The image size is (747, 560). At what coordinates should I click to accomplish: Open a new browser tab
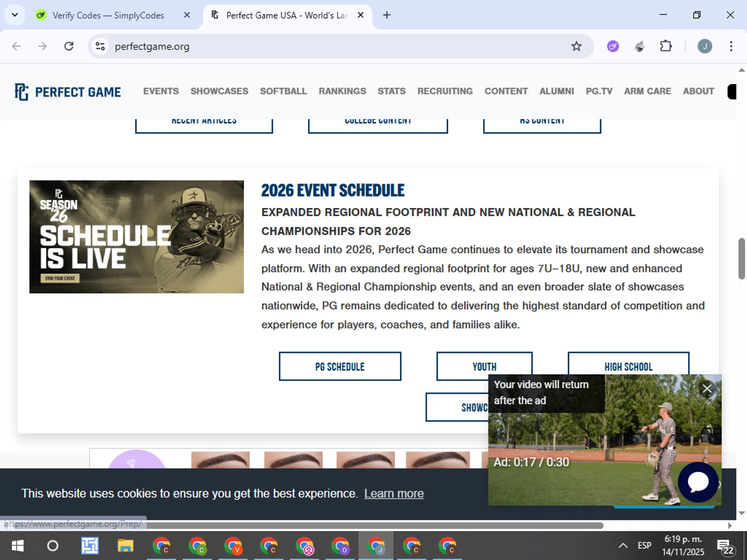(x=387, y=15)
